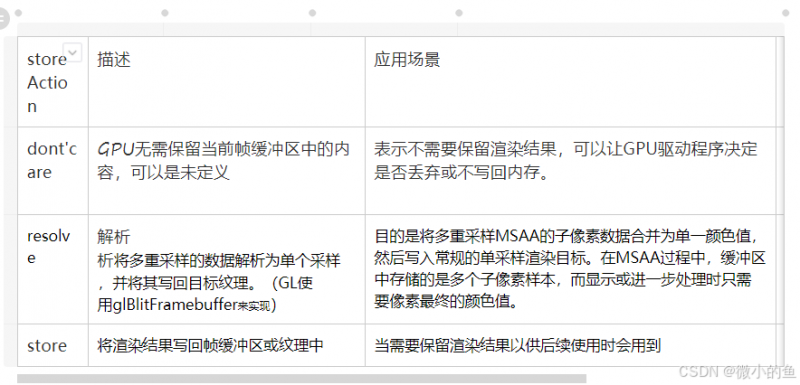The width and height of the screenshot is (800, 385).
Task: Click the cell starting "目的是将多重采样MSAA"
Action: [570, 269]
